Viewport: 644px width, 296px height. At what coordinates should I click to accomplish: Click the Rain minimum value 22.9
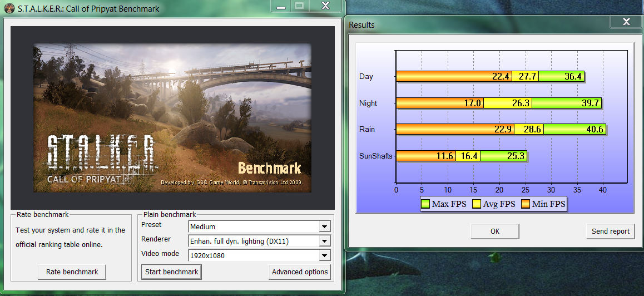[503, 129]
